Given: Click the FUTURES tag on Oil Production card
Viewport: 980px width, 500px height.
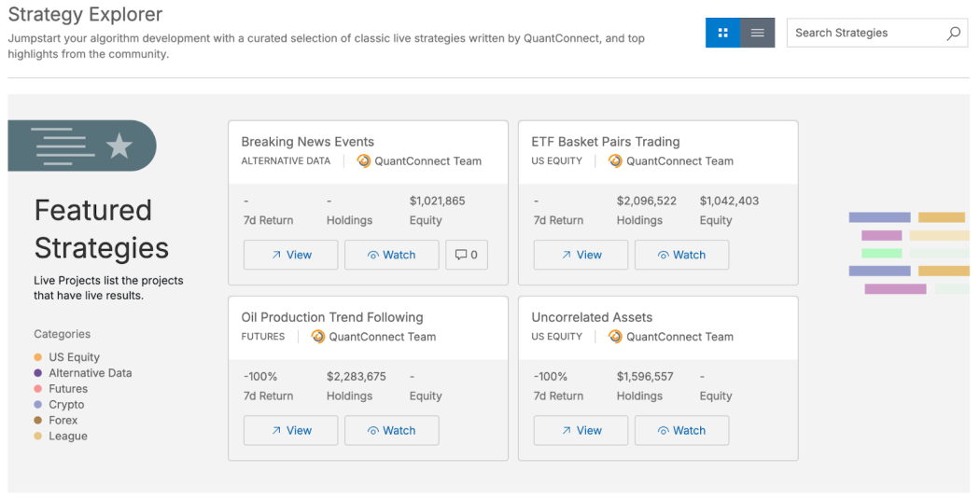Looking at the screenshot, I should (263, 337).
